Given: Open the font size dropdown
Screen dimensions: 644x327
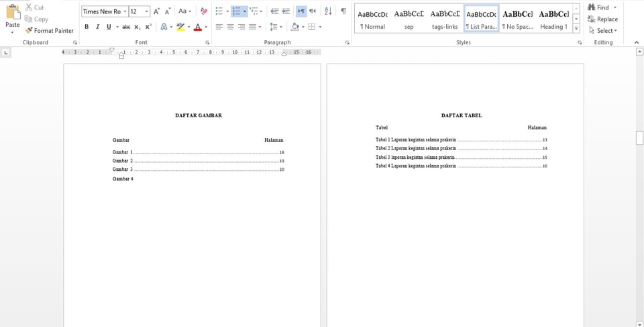Looking at the screenshot, I should point(147,11).
